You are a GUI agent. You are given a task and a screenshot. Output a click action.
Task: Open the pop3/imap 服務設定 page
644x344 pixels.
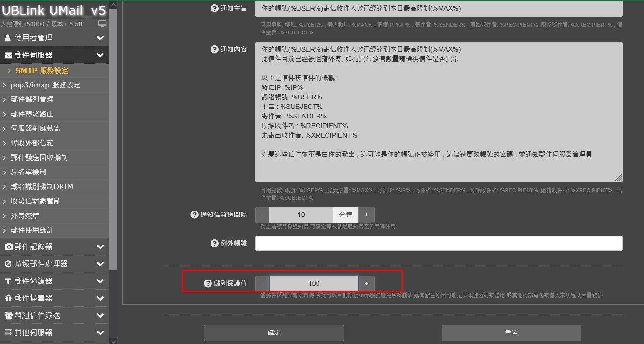45,85
